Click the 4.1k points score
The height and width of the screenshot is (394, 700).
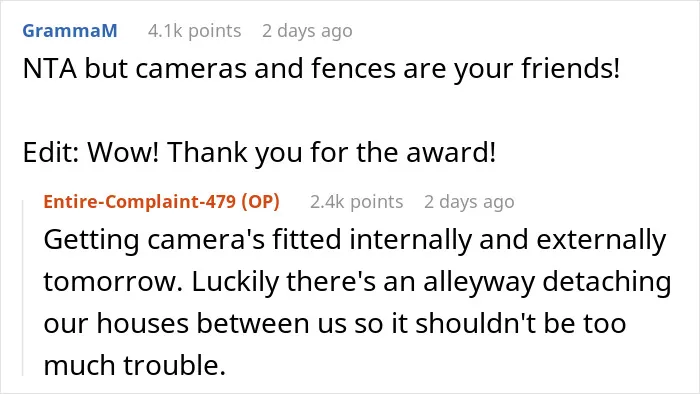(195, 31)
